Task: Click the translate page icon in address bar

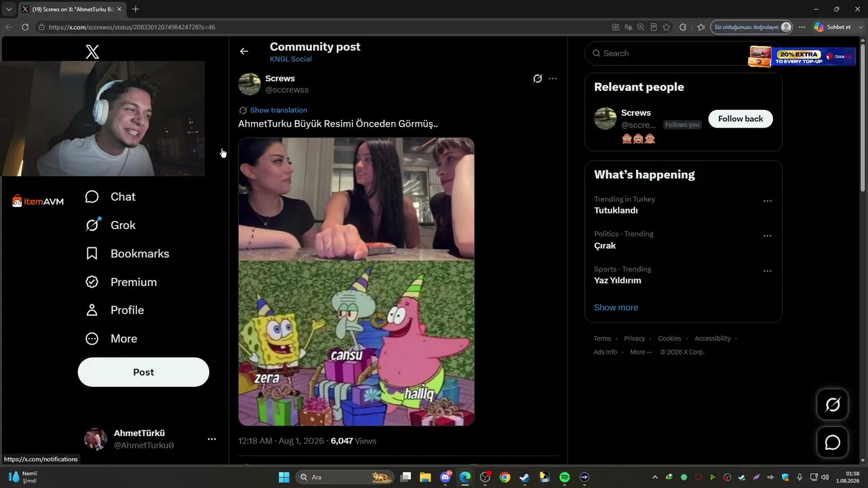Action: tap(629, 27)
